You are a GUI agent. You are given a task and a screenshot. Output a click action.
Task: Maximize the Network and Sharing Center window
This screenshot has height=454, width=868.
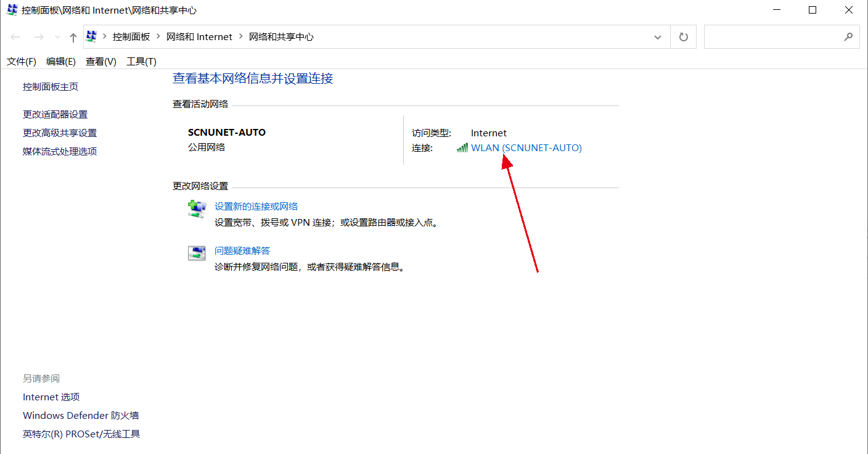pos(813,10)
